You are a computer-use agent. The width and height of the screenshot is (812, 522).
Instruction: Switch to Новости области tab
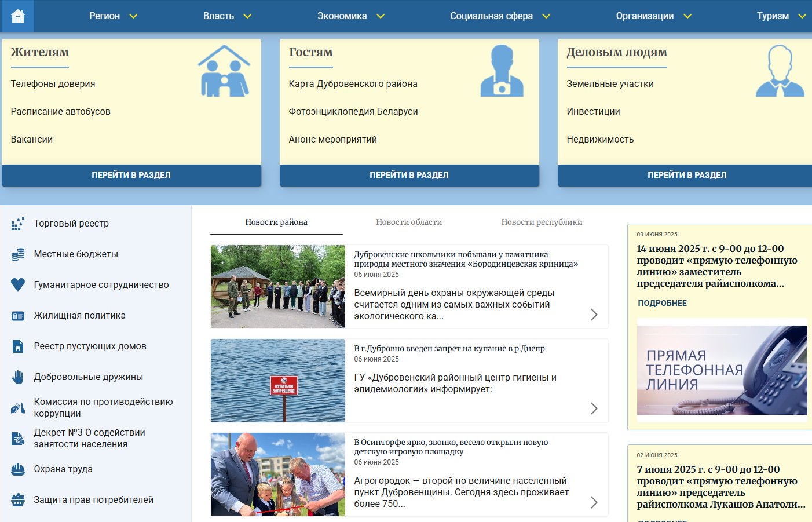click(409, 222)
